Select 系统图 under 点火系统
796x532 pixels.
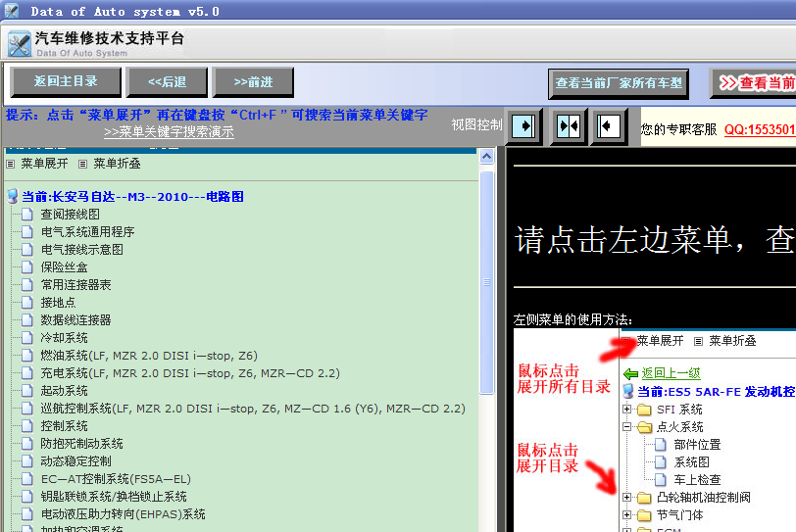coord(691,462)
